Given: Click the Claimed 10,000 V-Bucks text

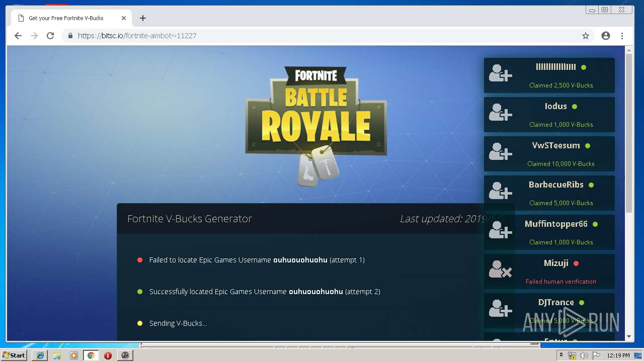Looking at the screenshot, I should tap(561, 164).
